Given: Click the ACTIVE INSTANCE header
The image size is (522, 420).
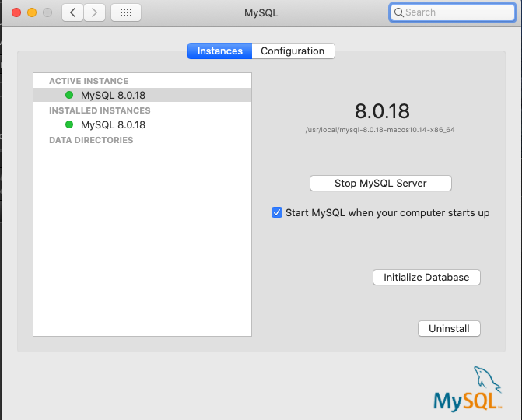Looking at the screenshot, I should pyautogui.click(x=89, y=81).
